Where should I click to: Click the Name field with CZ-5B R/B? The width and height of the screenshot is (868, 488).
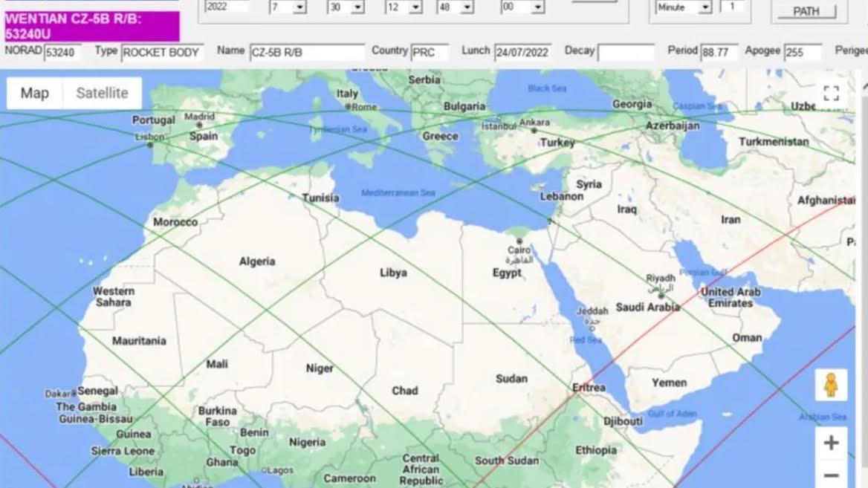pyautogui.click(x=307, y=53)
